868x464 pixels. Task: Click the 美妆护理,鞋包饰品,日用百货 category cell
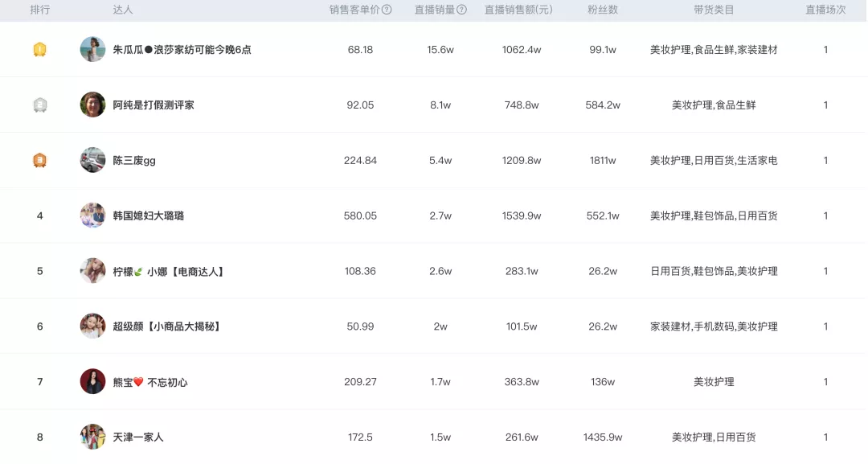coord(714,216)
